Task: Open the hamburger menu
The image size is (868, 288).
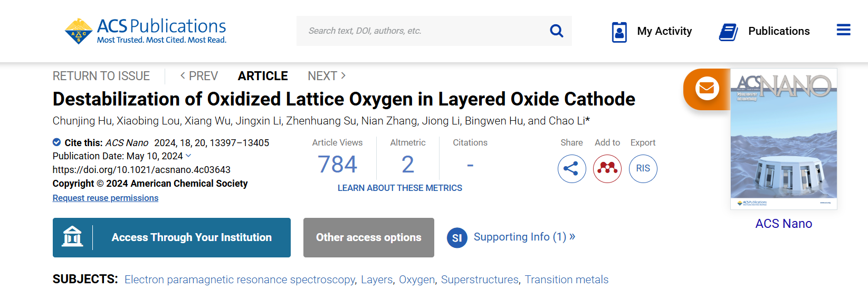Action: (x=843, y=30)
